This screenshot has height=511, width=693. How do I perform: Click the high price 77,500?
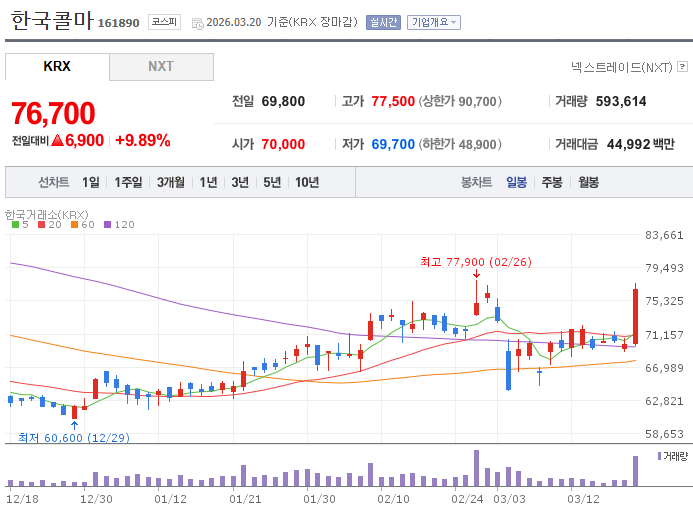(393, 101)
